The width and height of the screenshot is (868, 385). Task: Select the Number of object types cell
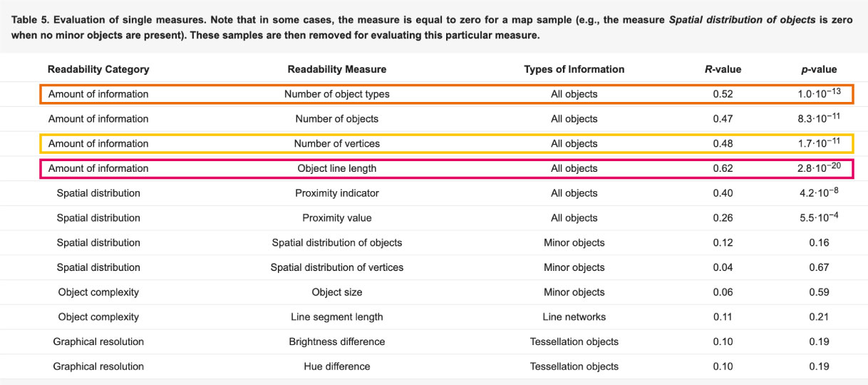pos(337,94)
